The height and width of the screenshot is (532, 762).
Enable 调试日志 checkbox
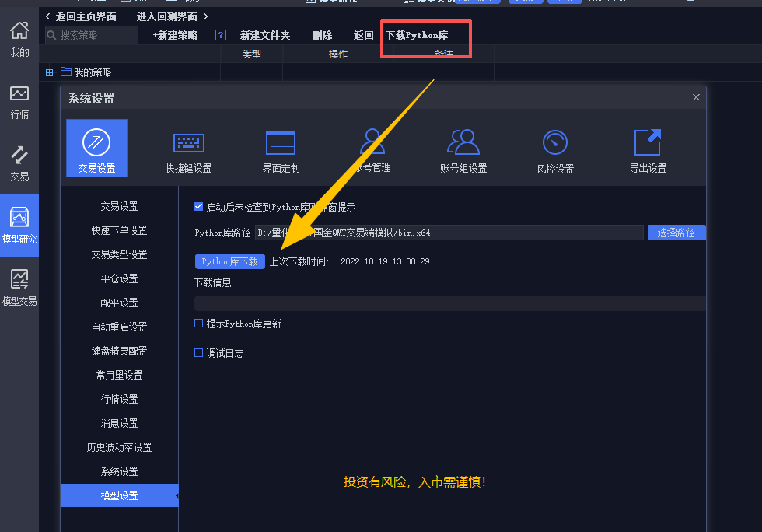(x=199, y=352)
